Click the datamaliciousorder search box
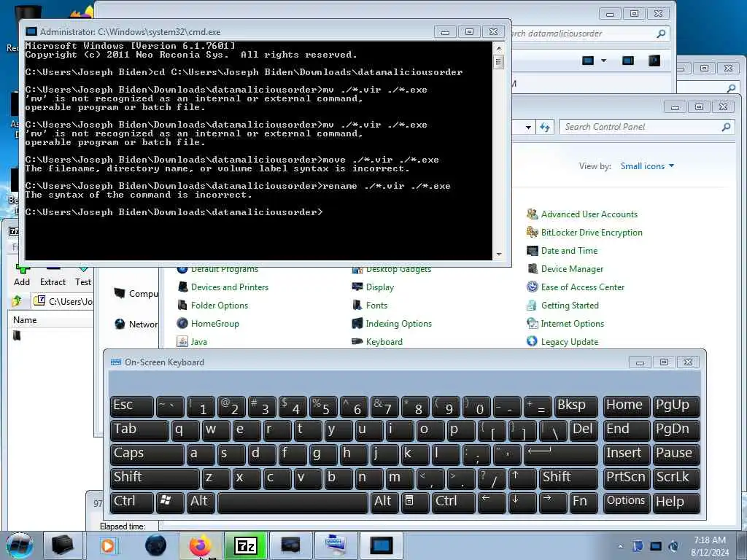This screenshot has height=560, width=747. tap(589, 34)
